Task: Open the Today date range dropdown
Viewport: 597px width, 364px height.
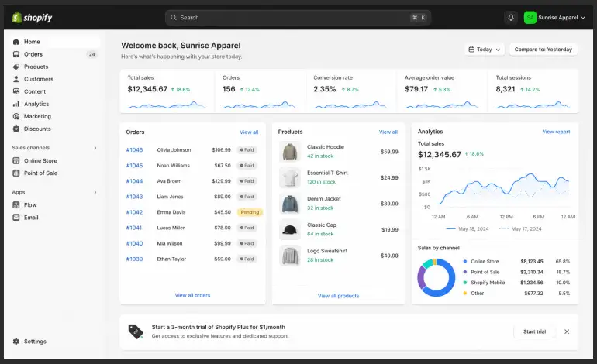Action: [x=485, y=50]
